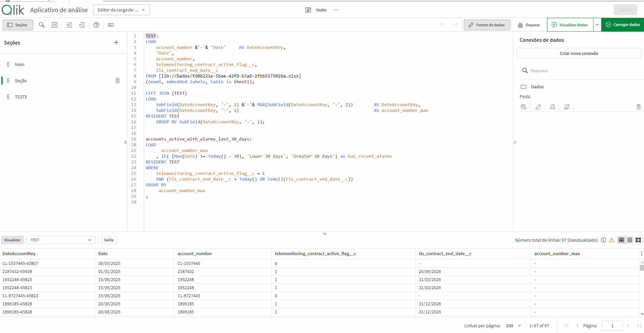Screen dimensions: 644x333
Task: Select data from Dados connection
Action: [523, 107]
